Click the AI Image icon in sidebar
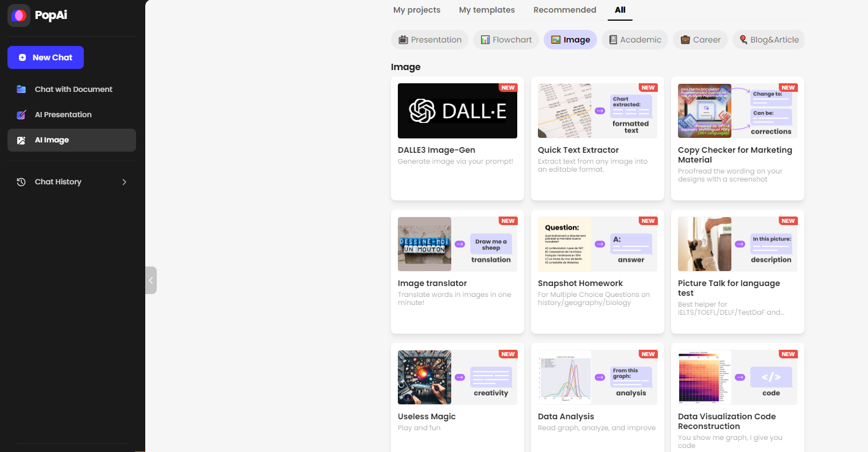 pyautogui.click(x=21, y=140)
